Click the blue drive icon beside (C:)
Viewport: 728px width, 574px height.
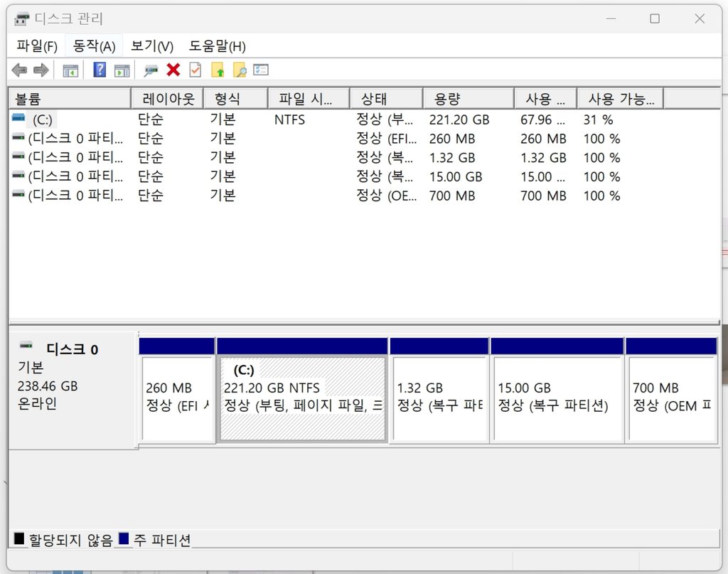pyautogui.click(x=18, y=118)
